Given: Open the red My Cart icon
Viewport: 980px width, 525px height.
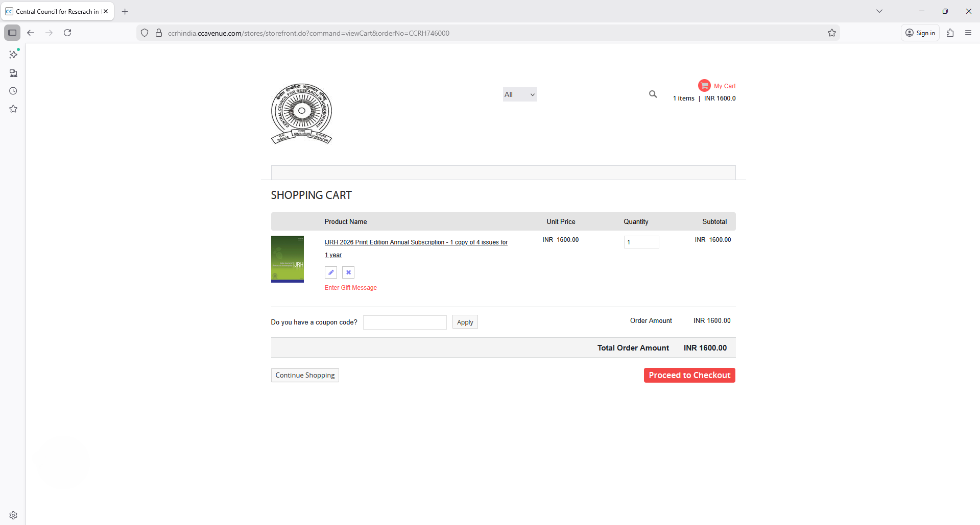Looking at the screenshot, I should (704, 86).
